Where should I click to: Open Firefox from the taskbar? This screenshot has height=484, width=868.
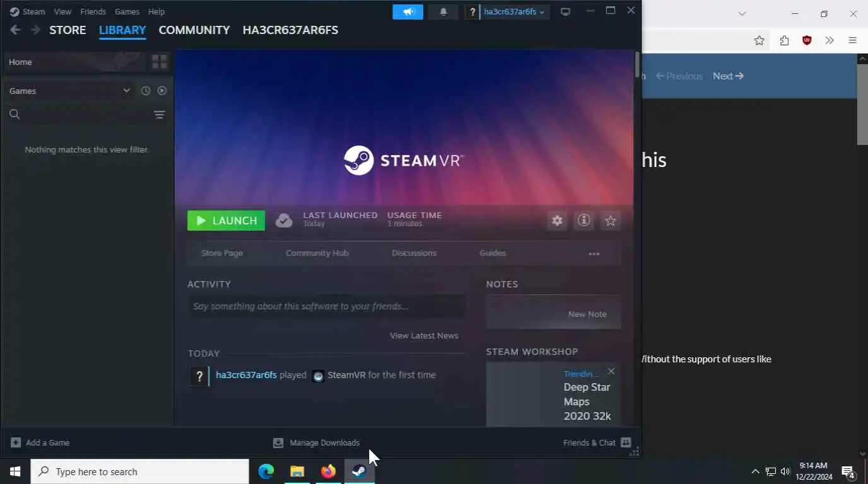328,471
